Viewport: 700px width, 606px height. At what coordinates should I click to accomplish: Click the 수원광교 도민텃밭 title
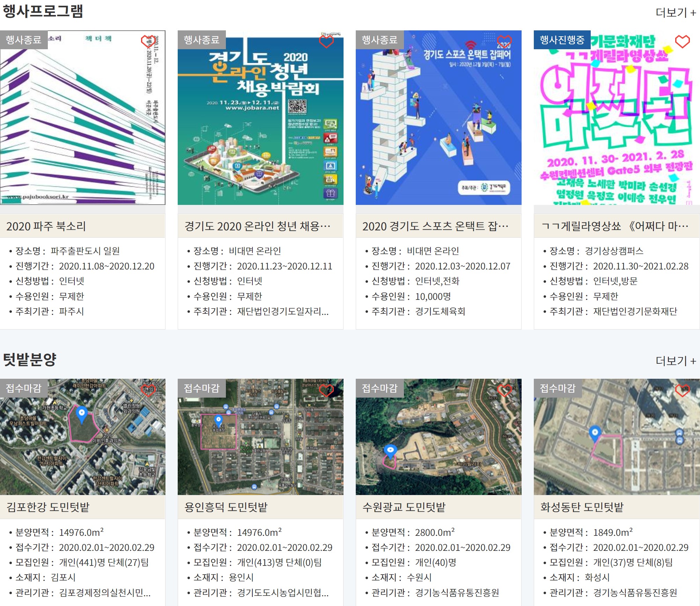404,507
